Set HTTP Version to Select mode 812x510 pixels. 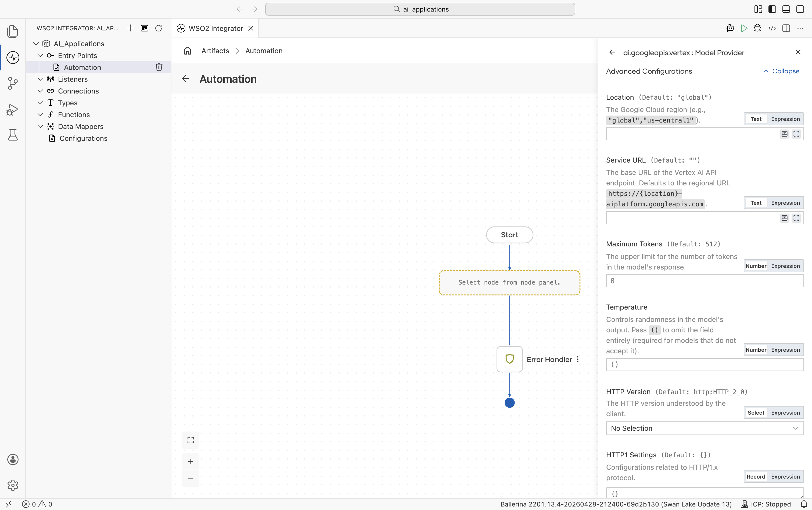[x=756, y=412]
